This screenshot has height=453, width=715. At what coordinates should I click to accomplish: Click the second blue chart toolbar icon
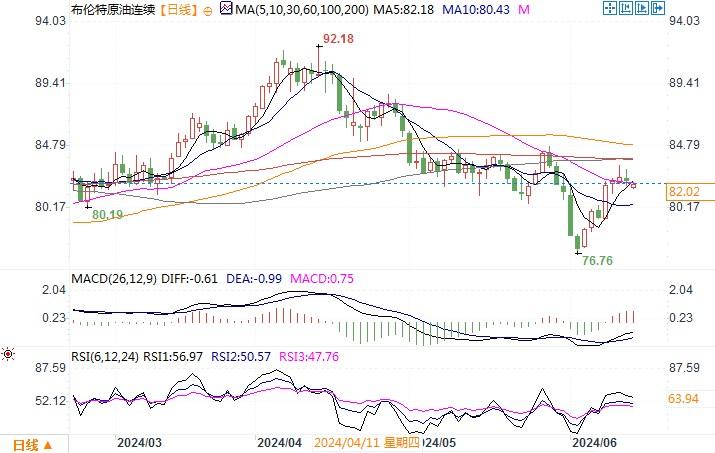tap(626, 8)
